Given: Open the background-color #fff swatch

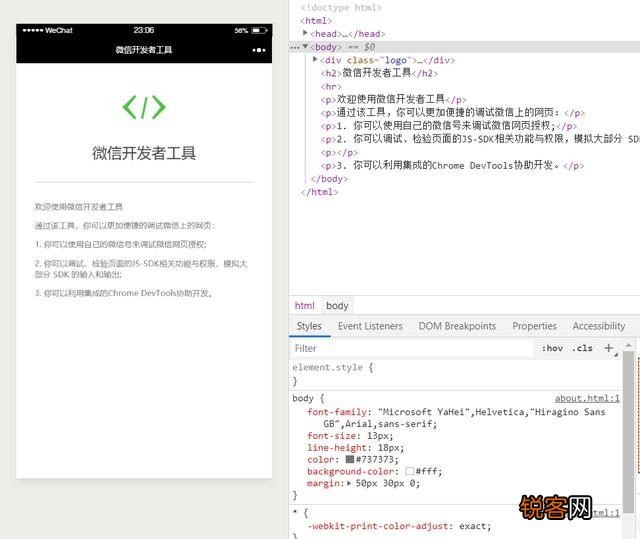Looking at the screenshot, I should pos(410,472).
